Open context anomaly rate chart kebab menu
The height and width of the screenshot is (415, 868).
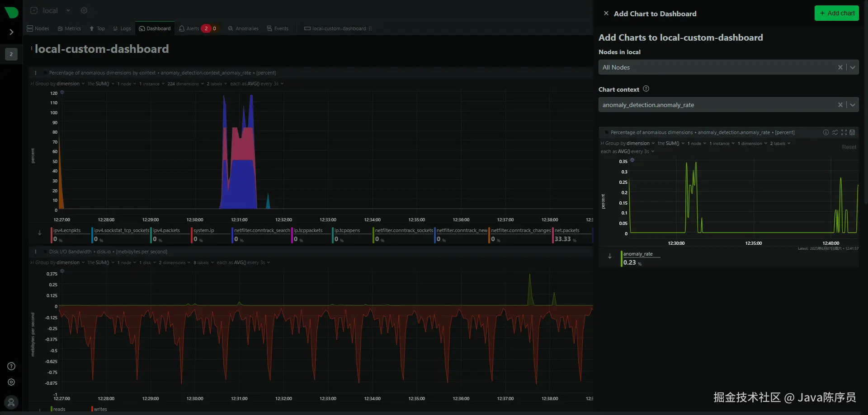pyautogui.click(x=35, y=73)
